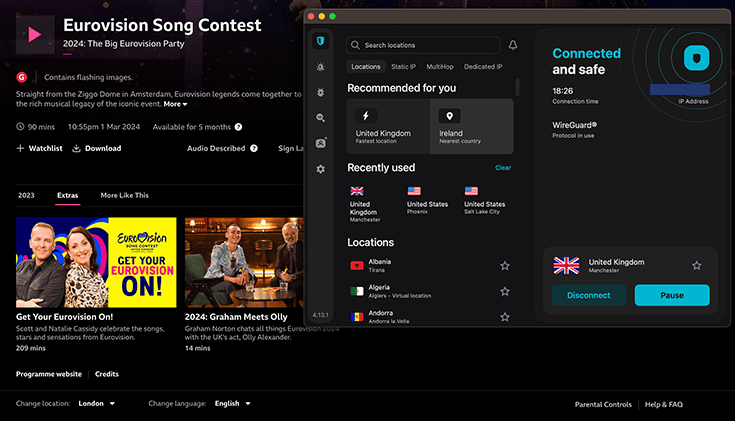
Task: Click the plus icon beside Watchlist
Action: pos(20,148)
